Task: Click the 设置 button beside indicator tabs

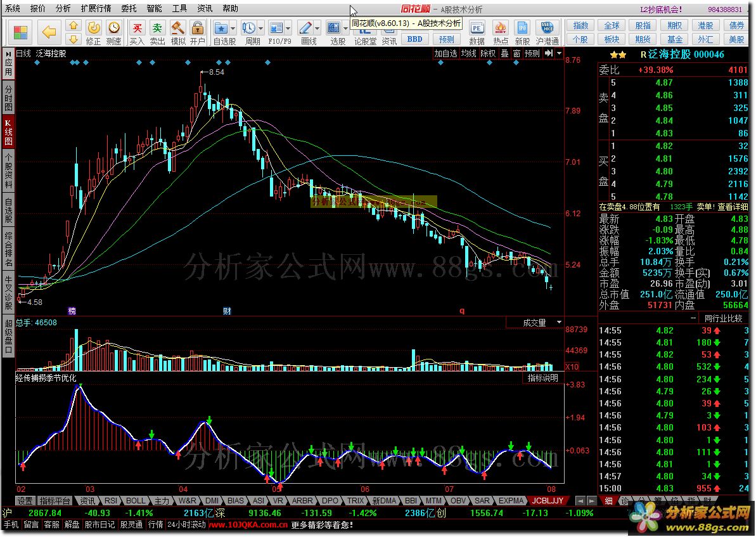Action: 25,501
